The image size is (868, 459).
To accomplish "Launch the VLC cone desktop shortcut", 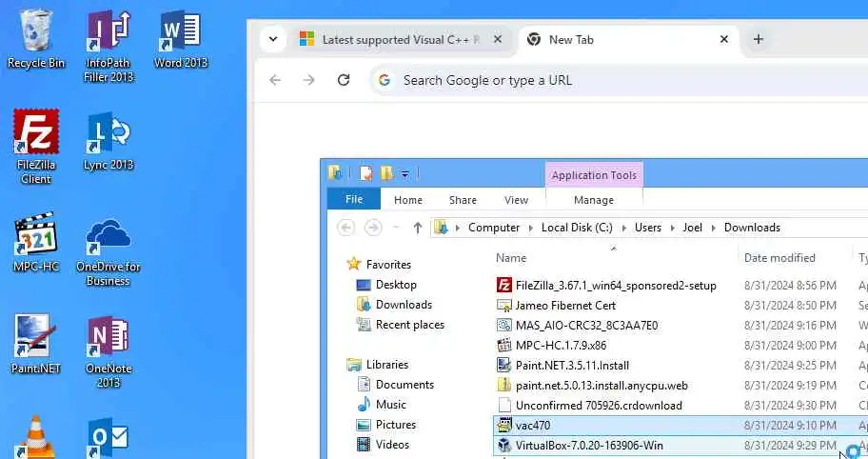I will 36,437.
